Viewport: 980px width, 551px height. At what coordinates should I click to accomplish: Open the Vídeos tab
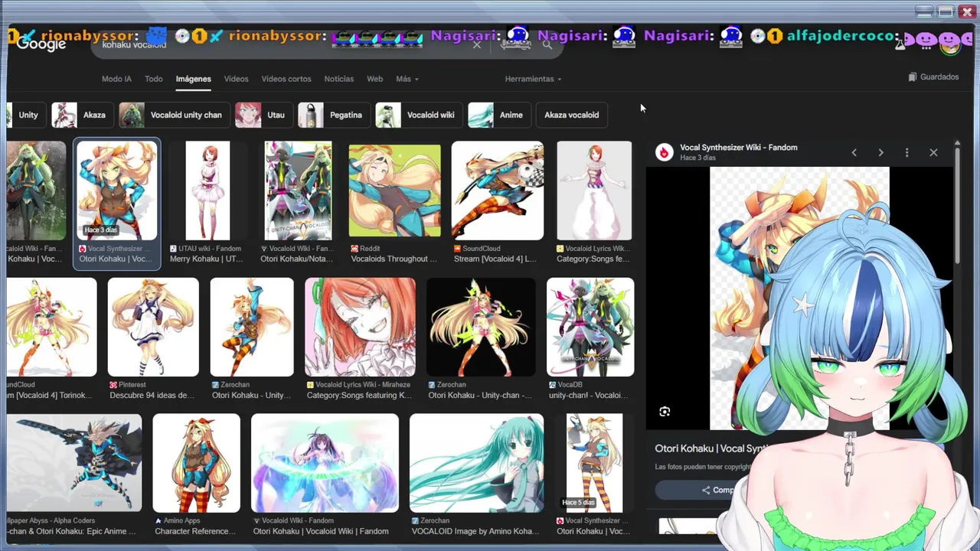(x=236, y=79)
